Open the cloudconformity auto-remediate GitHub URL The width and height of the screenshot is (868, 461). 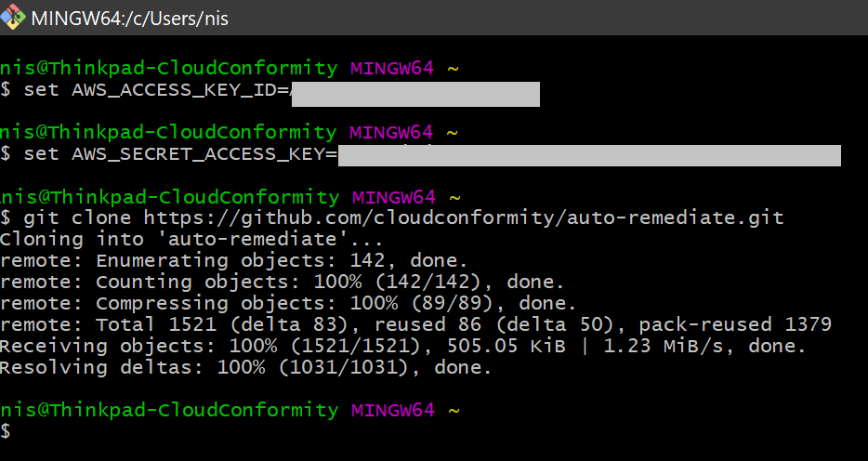point(464,218)
